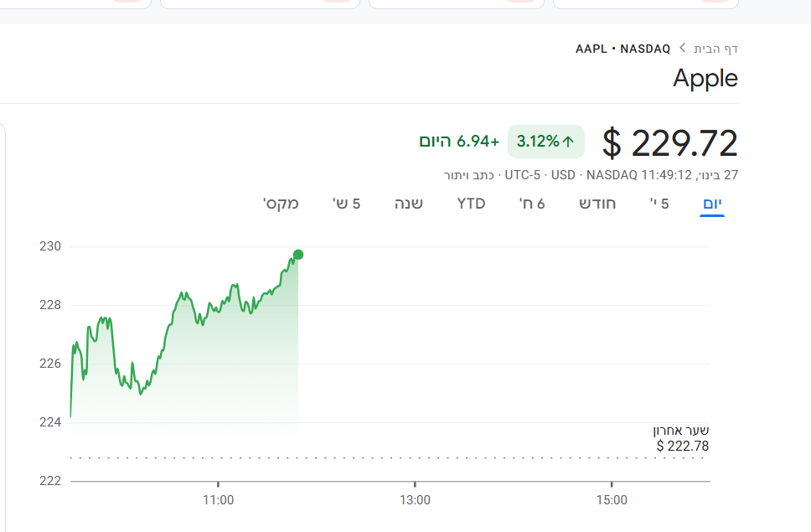Switch to the "5 י'" five-day tab

tap(660, 204)
